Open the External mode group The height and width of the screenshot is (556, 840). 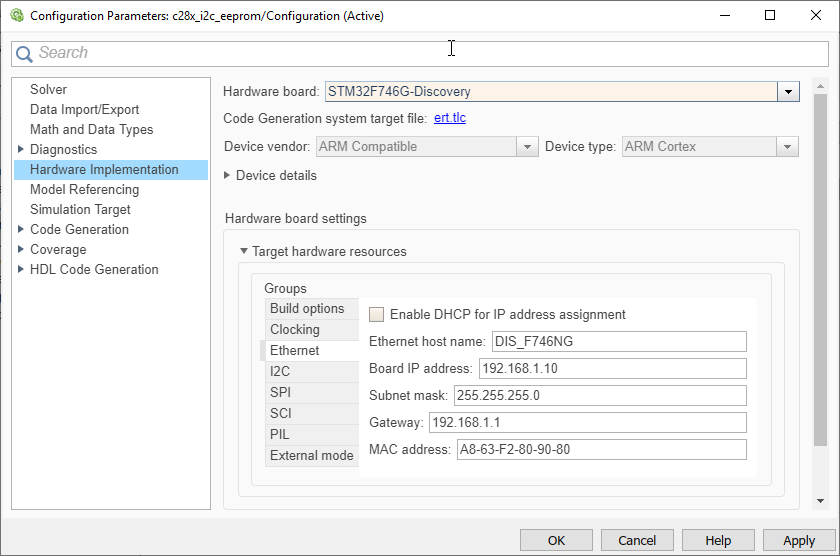coord(311,455)
